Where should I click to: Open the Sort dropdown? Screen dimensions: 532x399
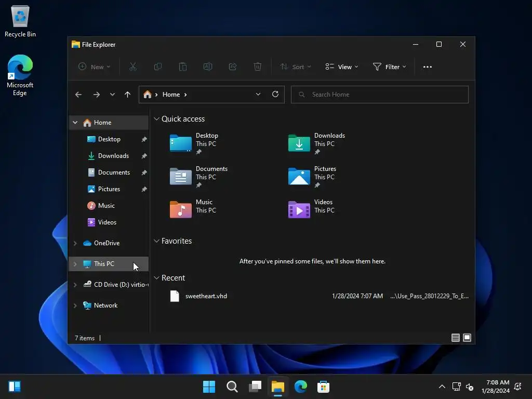[295, 67]
